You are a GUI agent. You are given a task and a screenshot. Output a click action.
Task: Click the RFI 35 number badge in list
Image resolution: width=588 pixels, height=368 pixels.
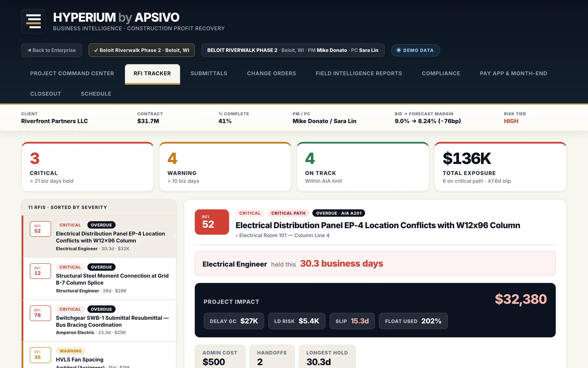pos(40,355)
